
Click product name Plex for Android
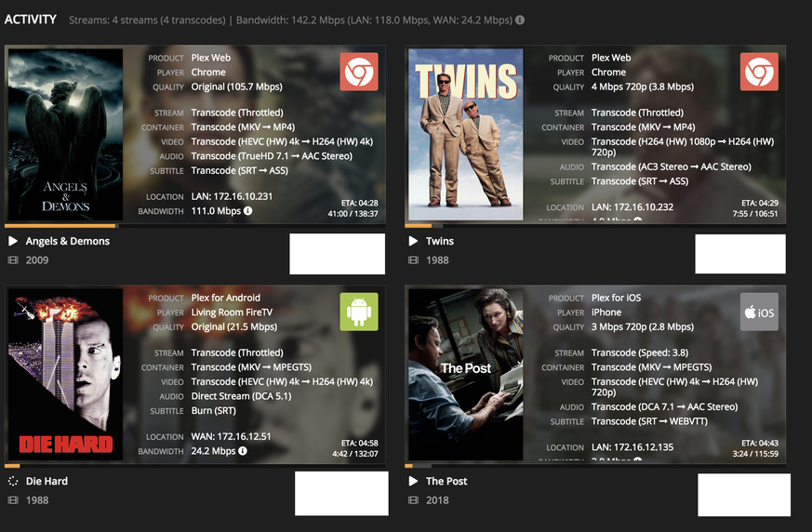pyautogui.click(x=226, y=298)
